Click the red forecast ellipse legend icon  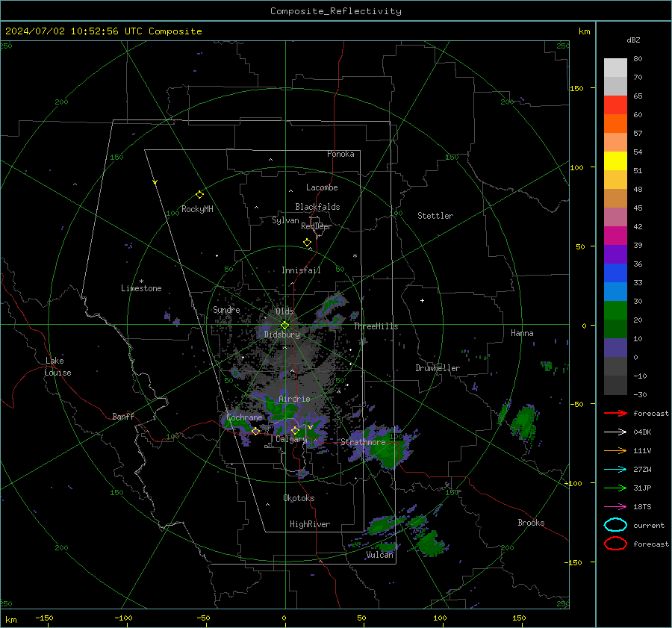[615, 544]
